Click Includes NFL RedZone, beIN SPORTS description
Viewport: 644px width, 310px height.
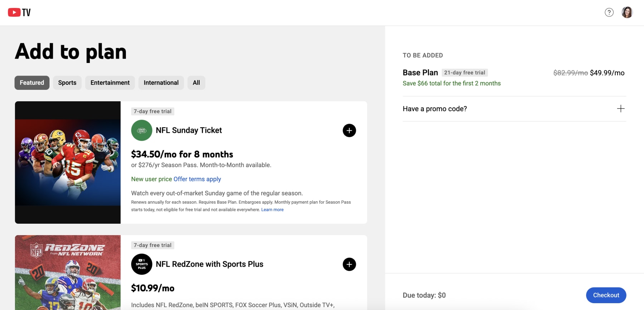pos(233,305)
